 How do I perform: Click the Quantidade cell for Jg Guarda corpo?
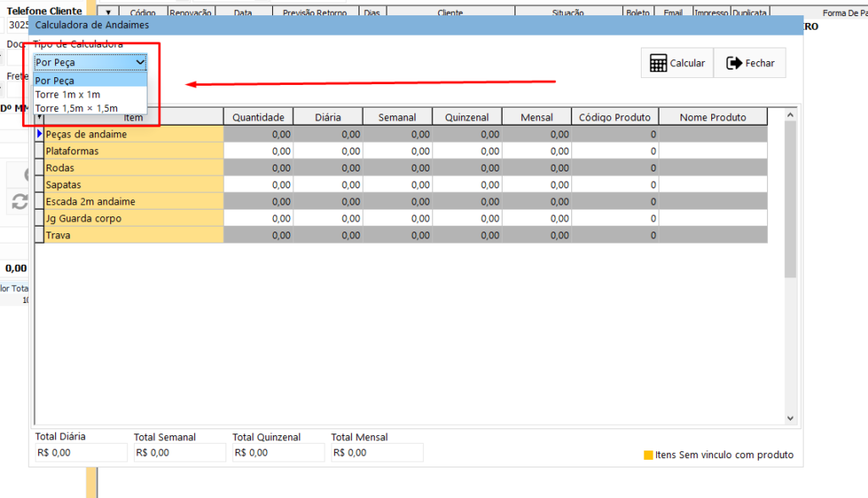259,218
